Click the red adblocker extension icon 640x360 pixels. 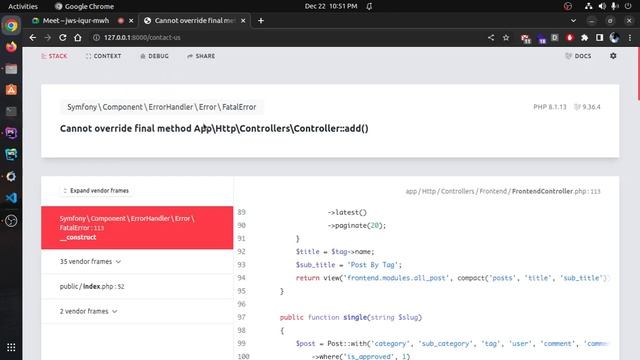pyautogui.click(x=570, y=38)
